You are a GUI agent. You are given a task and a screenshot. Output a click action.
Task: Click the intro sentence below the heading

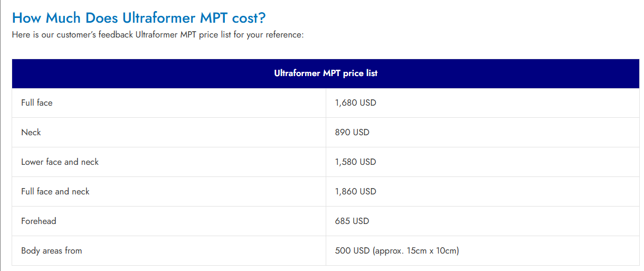[157, 35]
